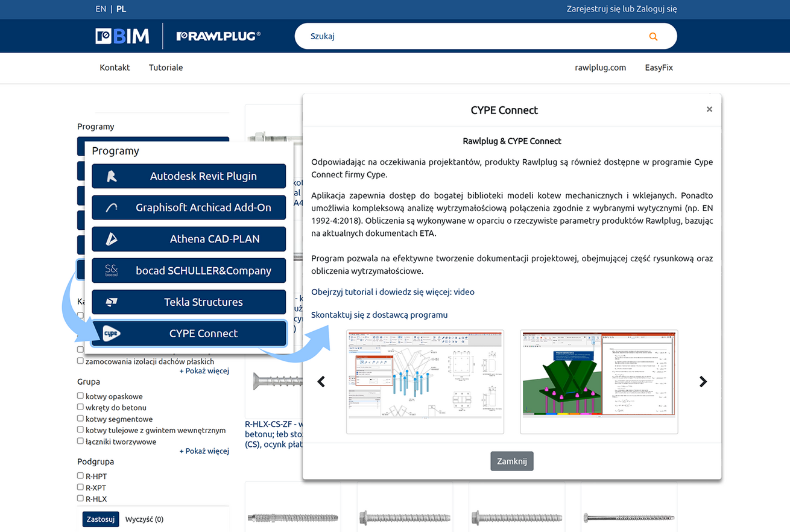Image resolution: width=790 pixels, height=532 pixels.
Task: Open CYPE 3D green model screenshot thumbnail
Action: click(599, 382)
